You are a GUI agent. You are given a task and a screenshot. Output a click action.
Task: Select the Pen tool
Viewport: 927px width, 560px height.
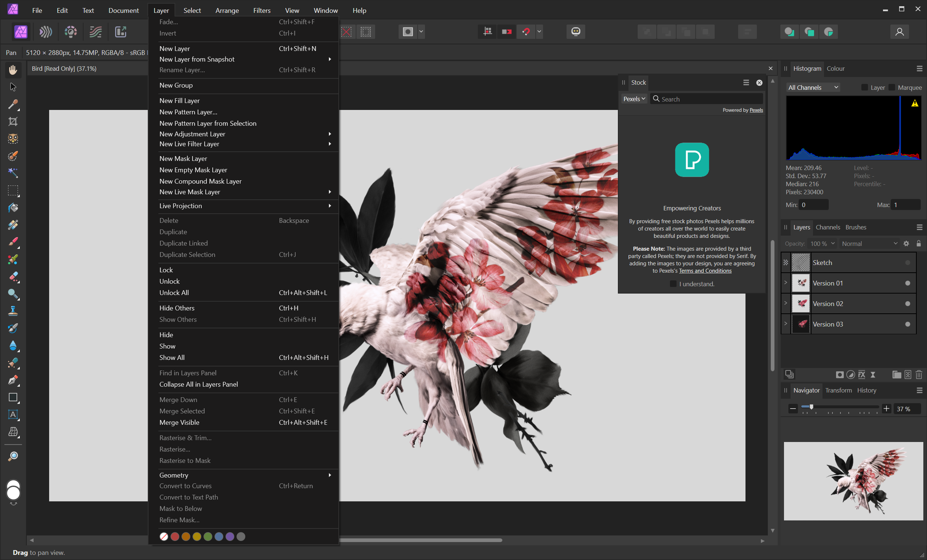click(13, 380)
